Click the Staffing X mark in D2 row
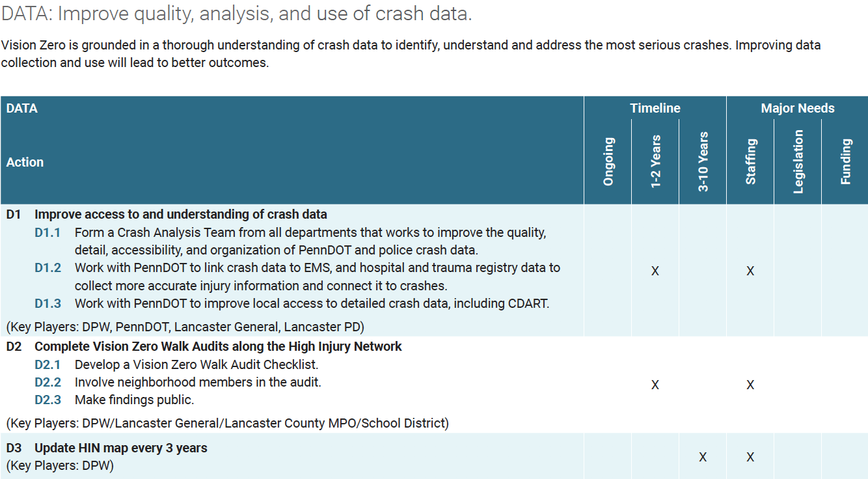This screenshot has height=479, width=868. [x=750, y=385]
